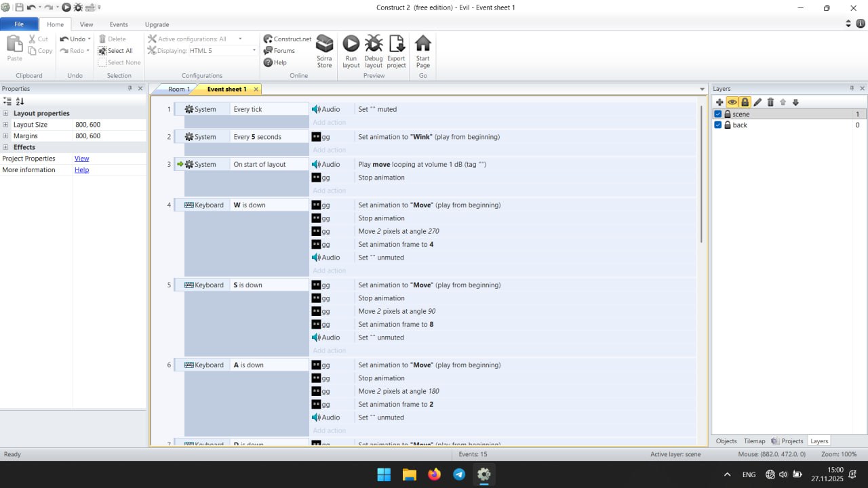Add a new layer in Layers panel
Image resolution: width=868 pixels, height=488 pixels.
[x=719, y=102]
